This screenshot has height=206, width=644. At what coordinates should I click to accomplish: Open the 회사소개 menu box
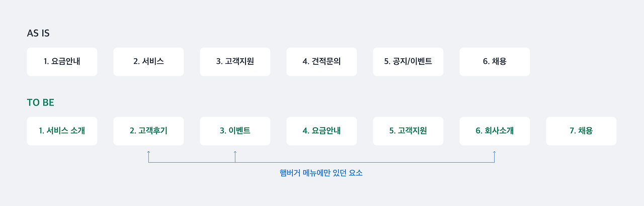(x=495, y=131)
